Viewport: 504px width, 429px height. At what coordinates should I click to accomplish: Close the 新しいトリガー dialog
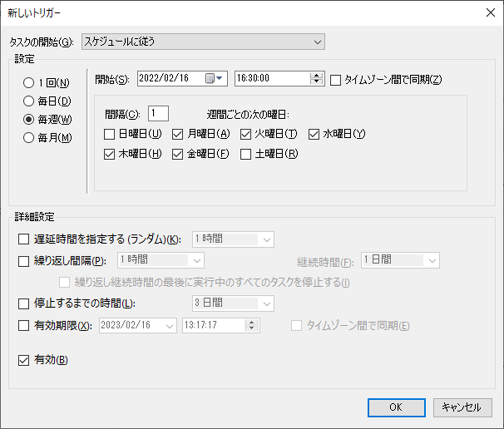pyautogui.click(x=491, y=13)
